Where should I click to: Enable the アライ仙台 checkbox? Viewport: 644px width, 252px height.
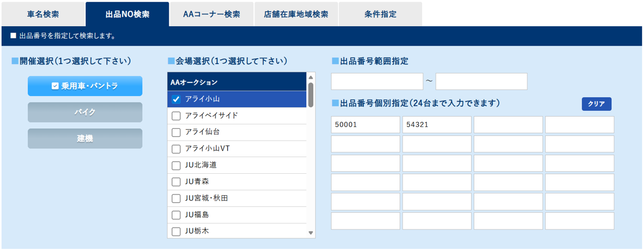[176, 132]
